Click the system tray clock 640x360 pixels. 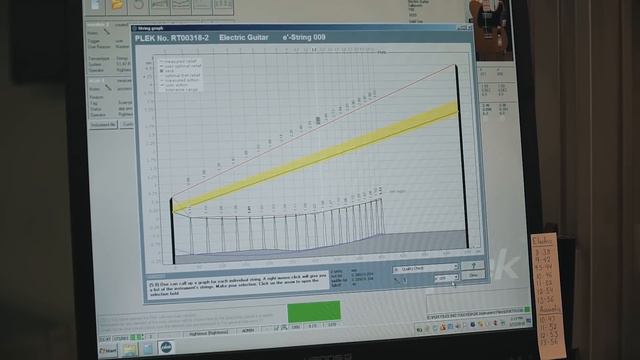tap(517, 321)
